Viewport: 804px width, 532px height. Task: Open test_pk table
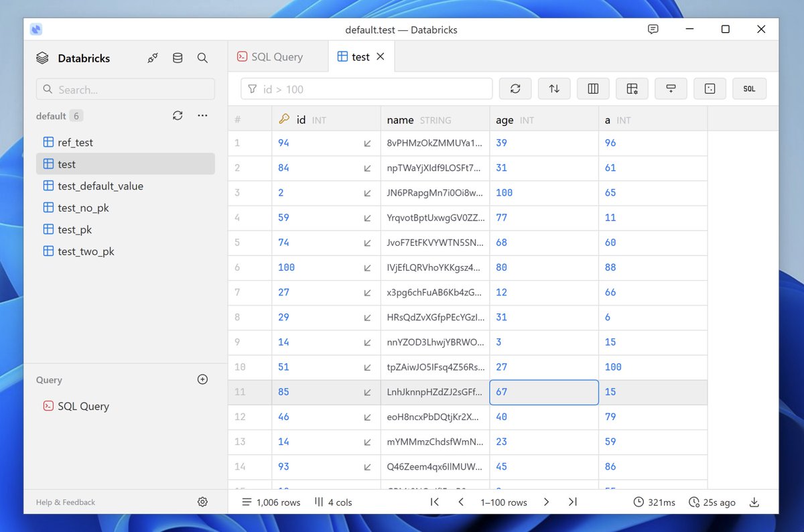(125, 229)
